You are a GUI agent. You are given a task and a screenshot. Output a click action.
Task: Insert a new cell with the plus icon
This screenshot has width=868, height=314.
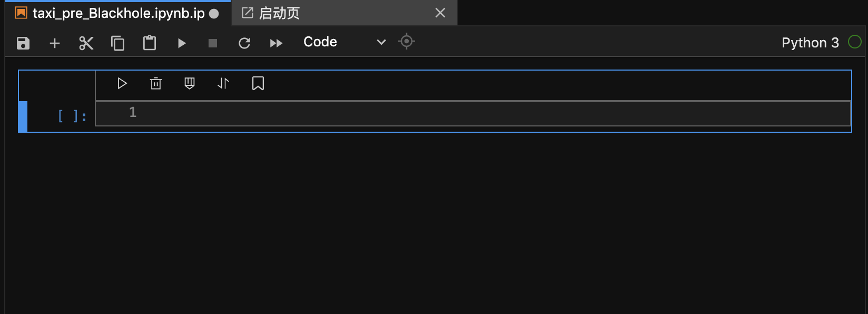(x=55, y=43)
